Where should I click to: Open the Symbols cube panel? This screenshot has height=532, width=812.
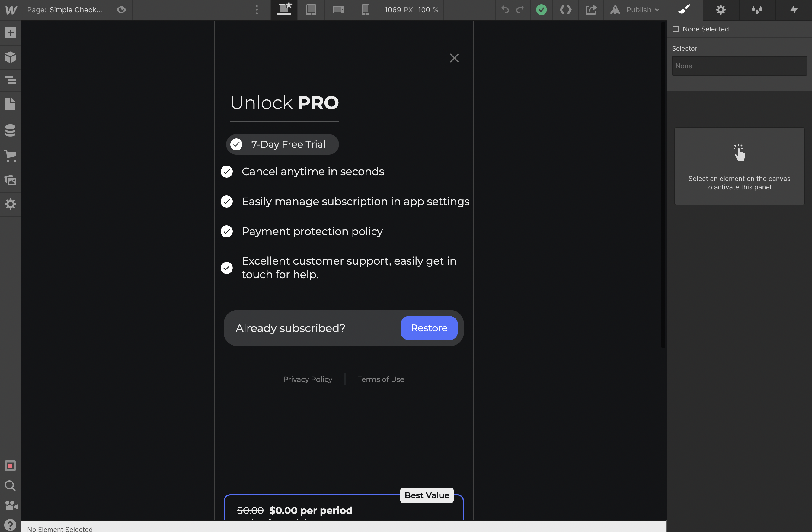tap(10, 57)
